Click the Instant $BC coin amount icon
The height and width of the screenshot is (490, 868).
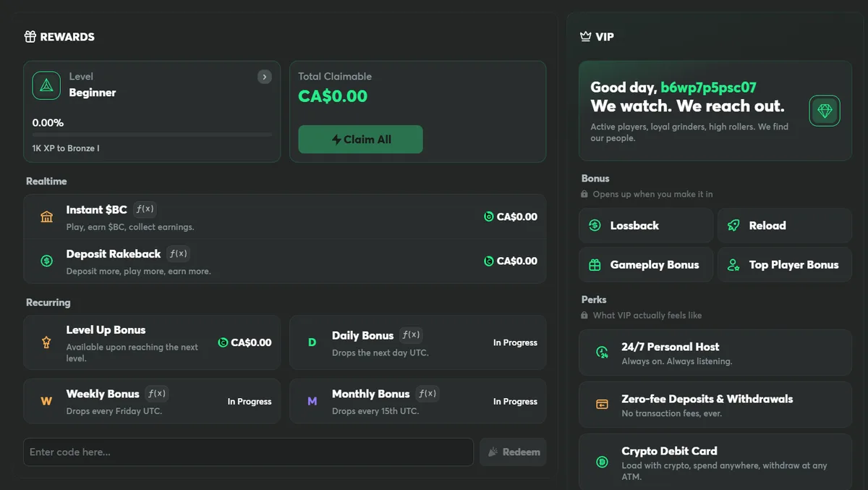coord(489,216)
